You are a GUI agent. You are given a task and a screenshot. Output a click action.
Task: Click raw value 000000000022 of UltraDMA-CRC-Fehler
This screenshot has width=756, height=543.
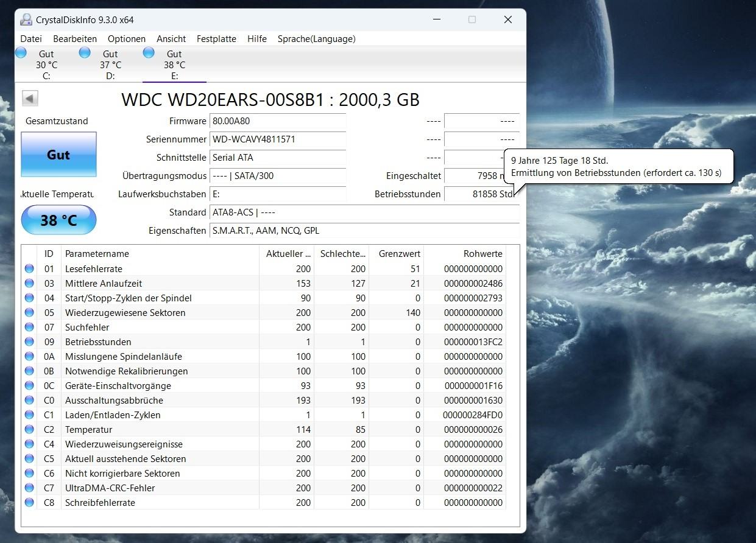[x=473, y=488]
